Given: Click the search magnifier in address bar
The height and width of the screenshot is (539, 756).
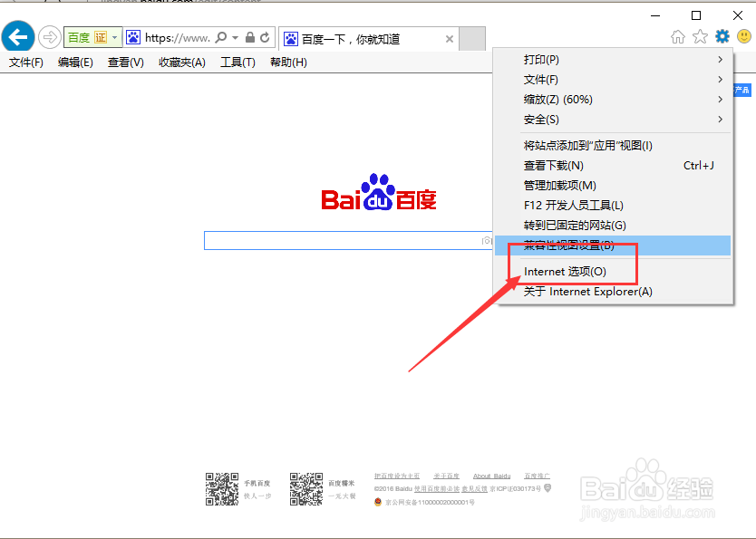Looking at the screenshot, I should coord(221,37).
